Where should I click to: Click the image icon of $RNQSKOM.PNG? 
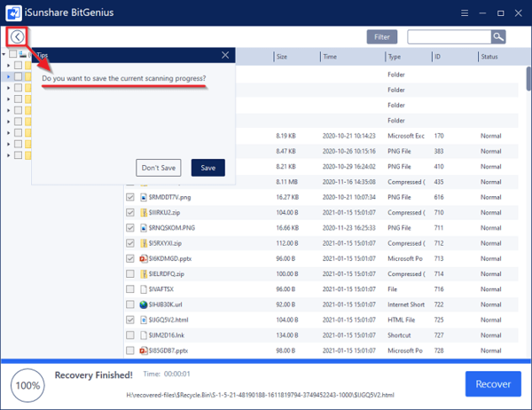(144, 228)
